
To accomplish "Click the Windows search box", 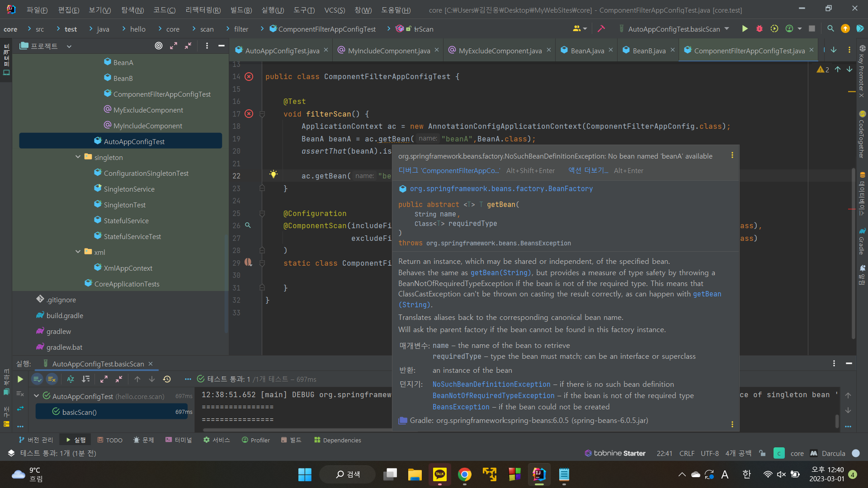I will pos(348,474).
